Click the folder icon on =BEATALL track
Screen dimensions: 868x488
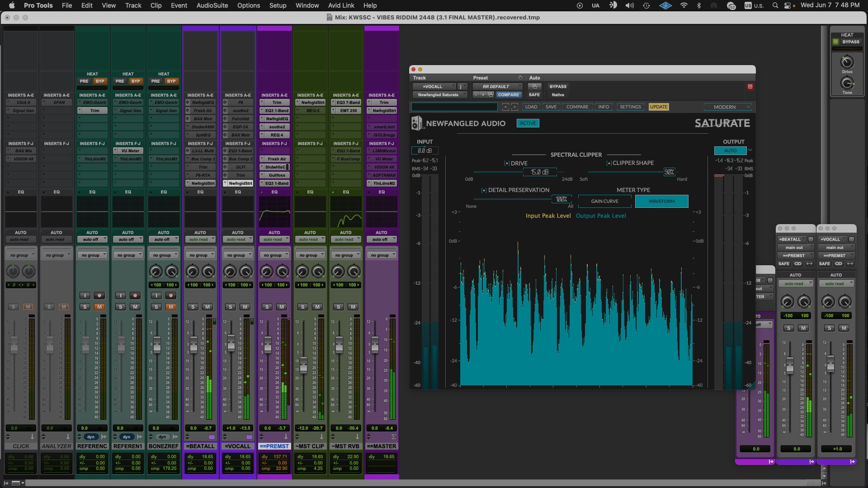click(x=212, y=437)
